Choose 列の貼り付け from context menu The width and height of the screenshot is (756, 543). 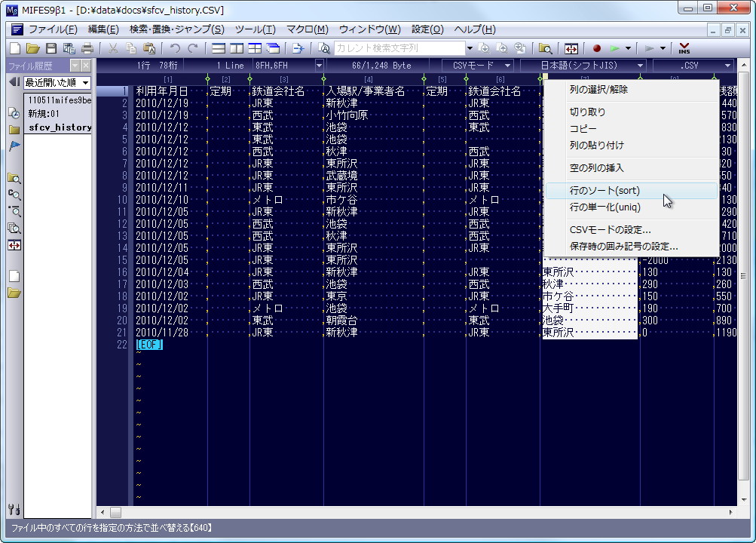click(631, 145)
